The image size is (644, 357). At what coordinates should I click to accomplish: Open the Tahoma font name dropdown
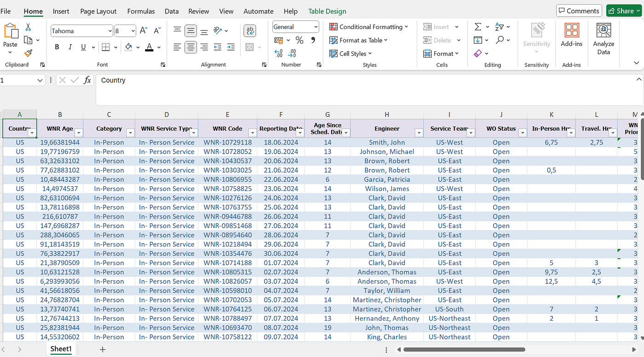point(110,31)
